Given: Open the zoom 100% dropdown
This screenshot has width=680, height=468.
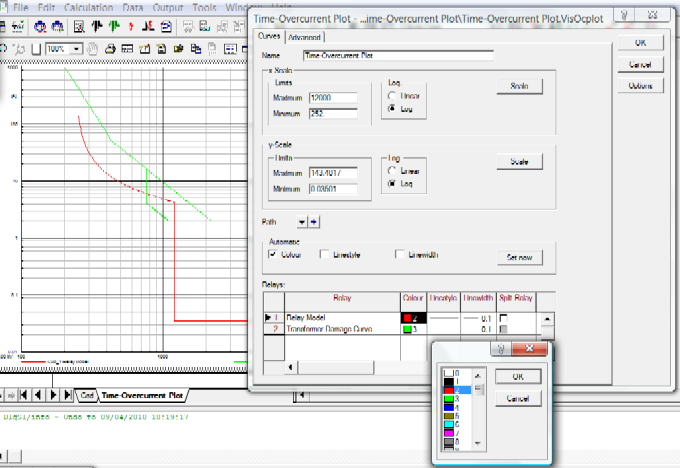Looking at the screenshot, I should click(75, 49).
